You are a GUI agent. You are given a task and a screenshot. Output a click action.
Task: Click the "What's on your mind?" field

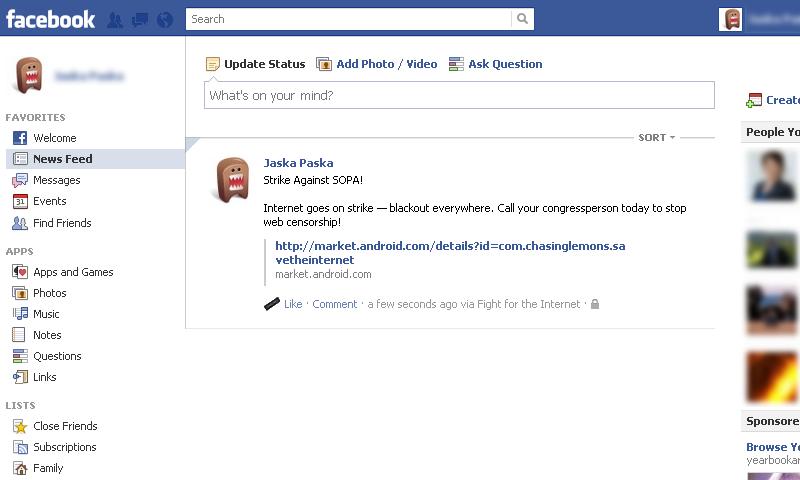click(459, 95)
